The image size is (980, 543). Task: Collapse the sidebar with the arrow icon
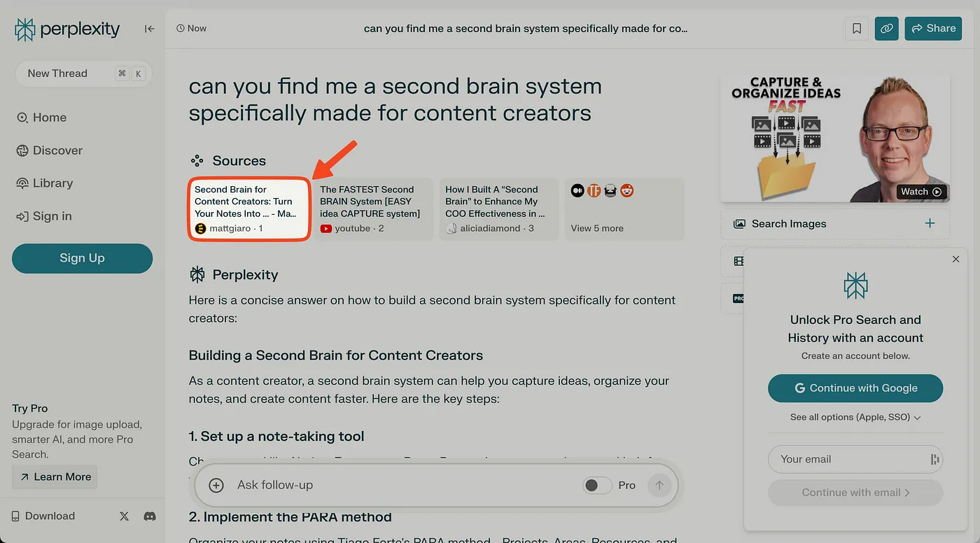tap(149, 29)
